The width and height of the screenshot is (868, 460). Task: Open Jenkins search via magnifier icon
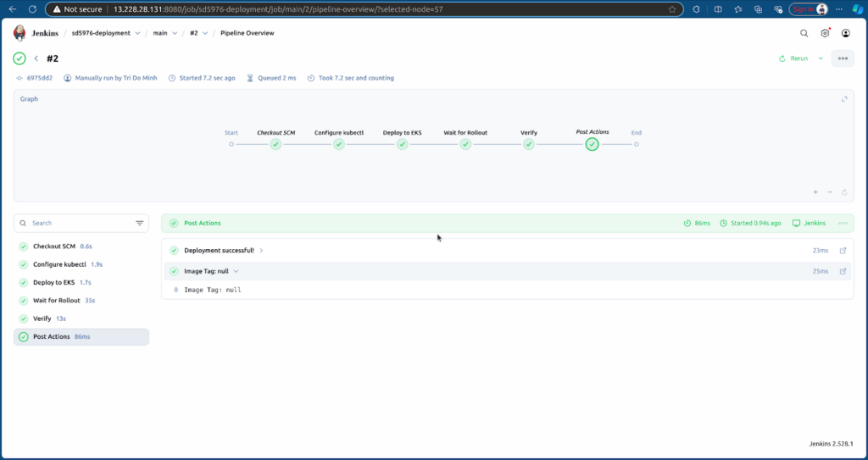[x=804, y=33]
